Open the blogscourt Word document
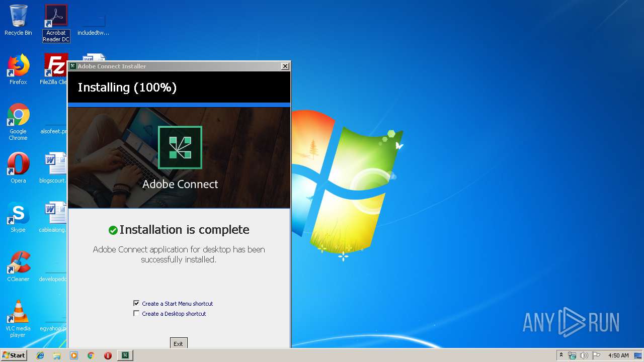Screen dimensions: 644x362 53,168
